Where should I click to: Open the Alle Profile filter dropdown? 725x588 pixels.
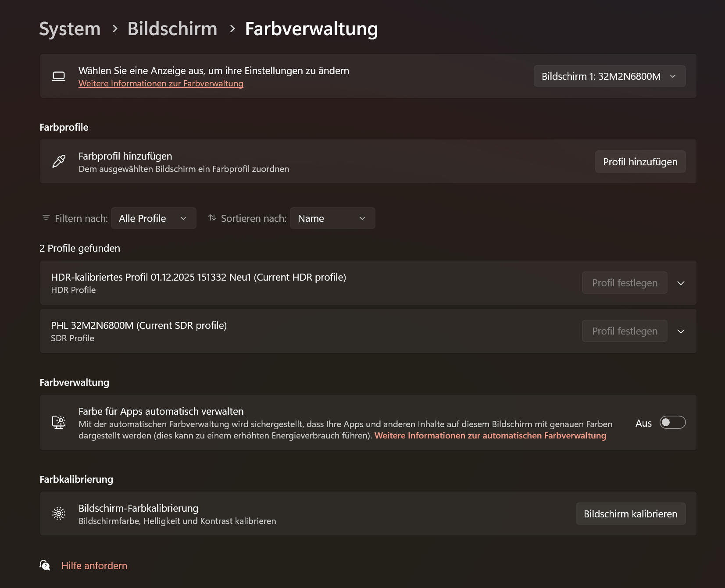pyautogui.click(x=153, y=217)
